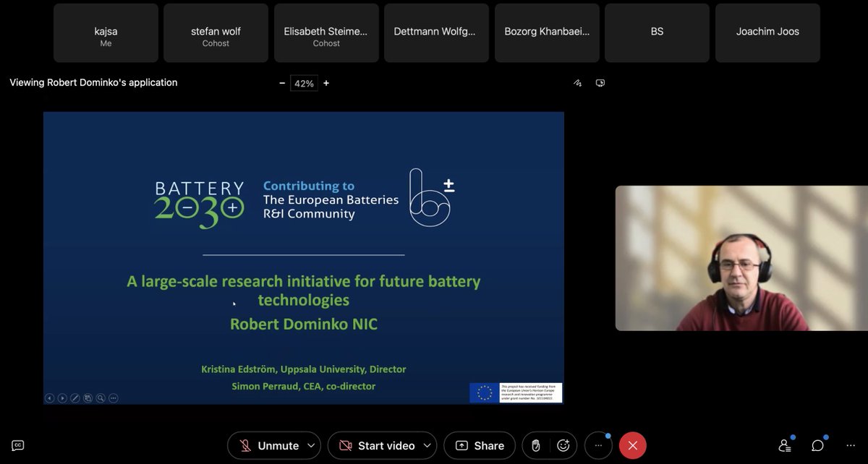Click the 42% zoom level field

tap(304, 83)
